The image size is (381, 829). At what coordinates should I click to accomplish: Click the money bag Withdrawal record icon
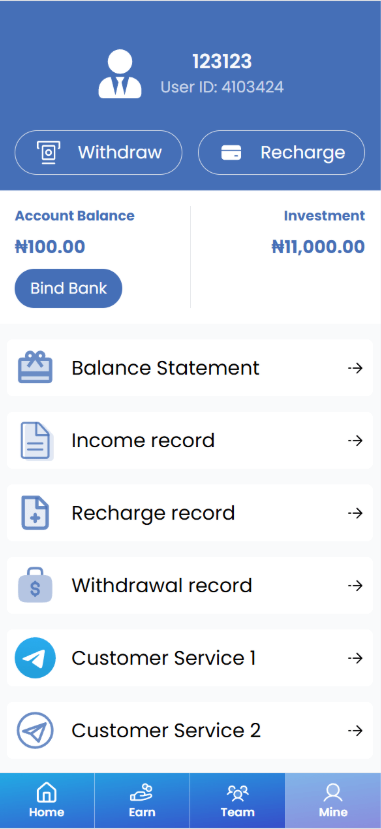[x=35, y=585]
